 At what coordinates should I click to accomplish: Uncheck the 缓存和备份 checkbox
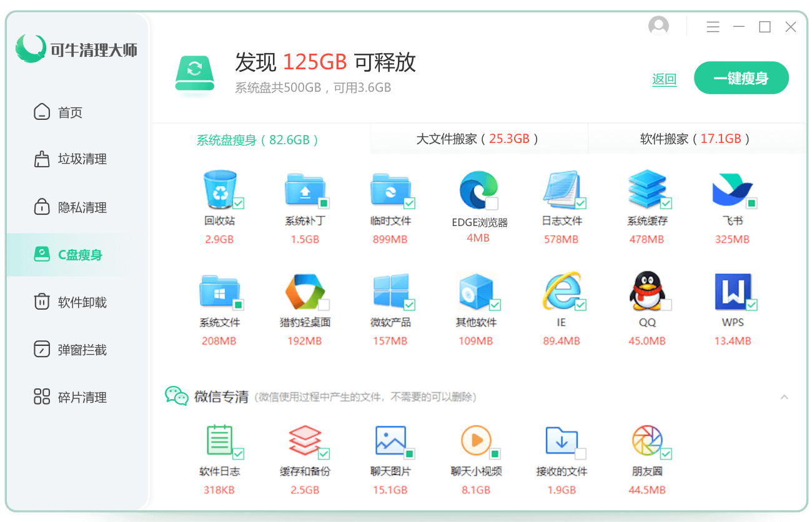point(324,454)
